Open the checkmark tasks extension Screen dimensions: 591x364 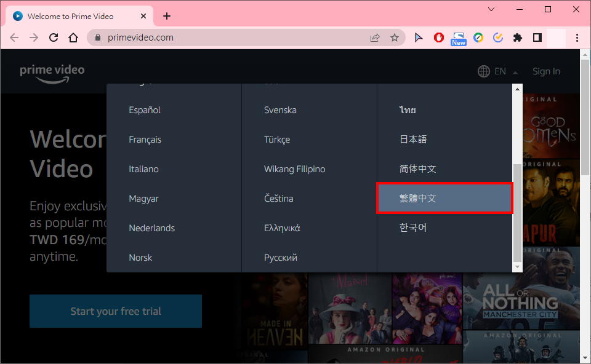(498, 38)
